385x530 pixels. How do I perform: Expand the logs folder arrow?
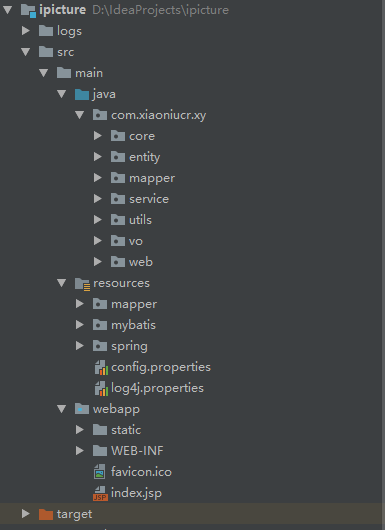click(25, 31)
